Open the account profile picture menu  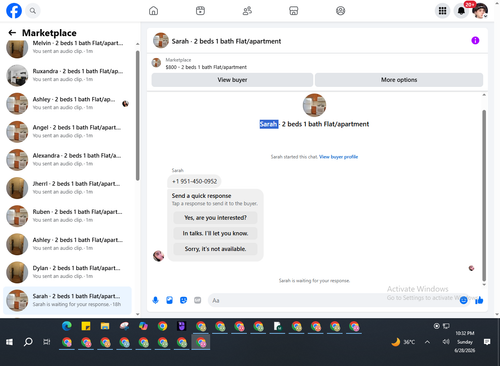click(480, 11)
